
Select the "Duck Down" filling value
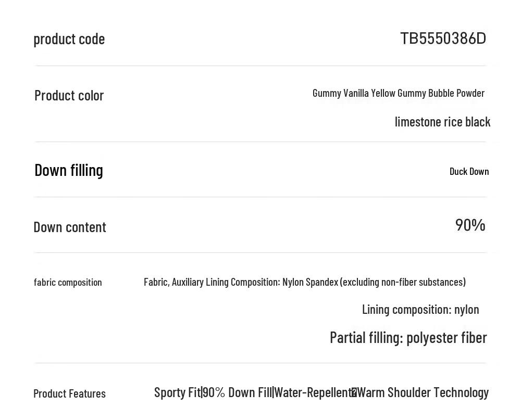tap(469, 171)
